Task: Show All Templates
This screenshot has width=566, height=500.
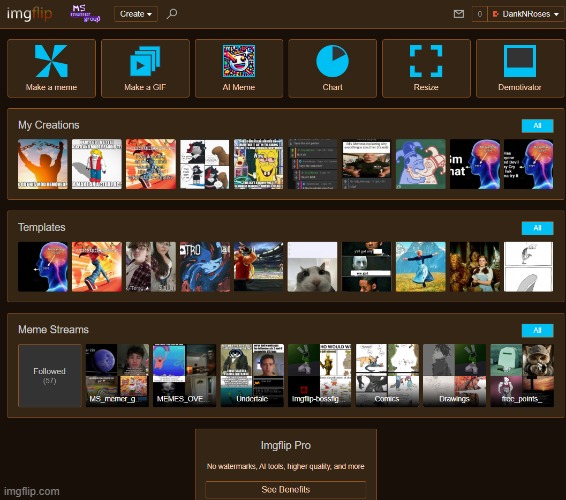Action: point(537,228)
